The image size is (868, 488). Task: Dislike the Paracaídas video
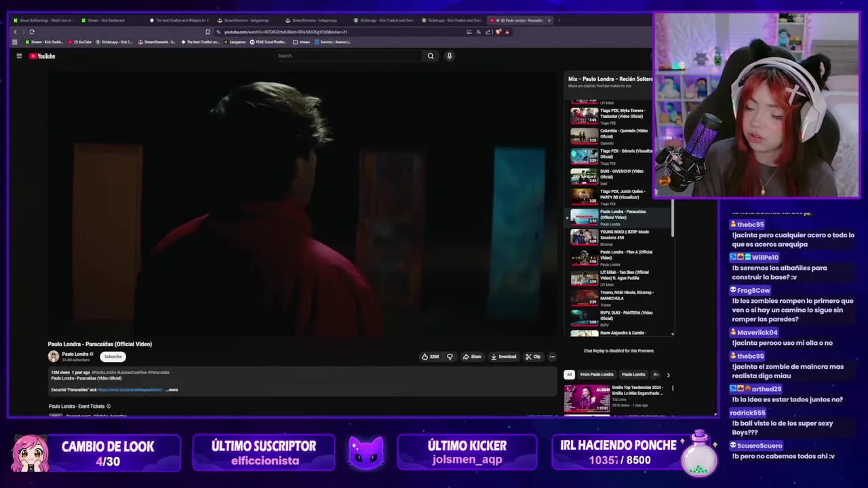point(450,357)
